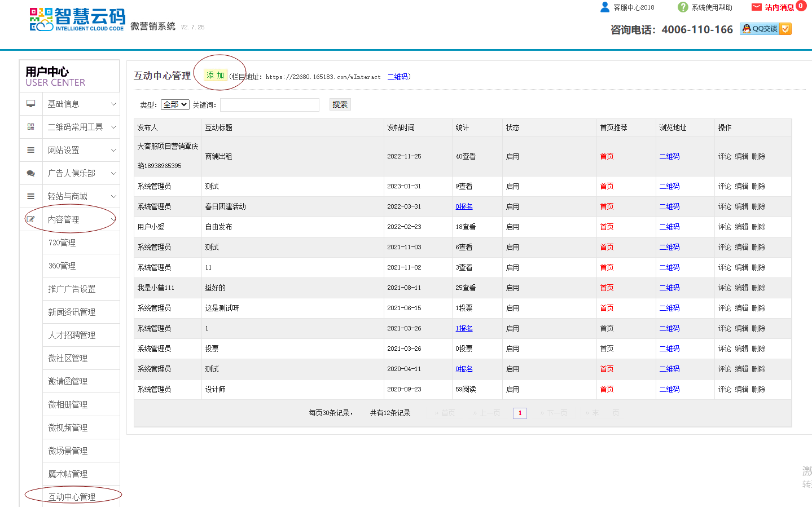This screenshot has height=507, width=812.
Task: Click the chat bubble icon beside 广告人俱乐部
Action: click(x=31, y=173)
